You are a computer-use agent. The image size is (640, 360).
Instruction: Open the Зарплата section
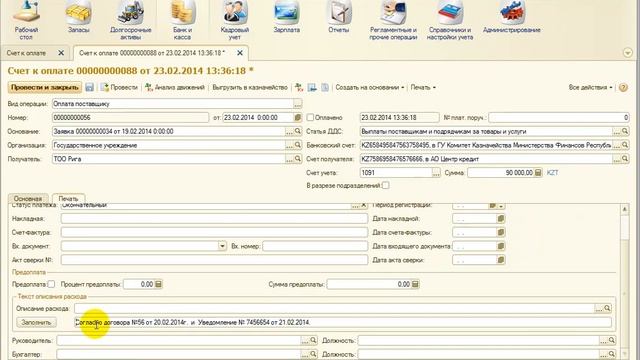(287, 18)
